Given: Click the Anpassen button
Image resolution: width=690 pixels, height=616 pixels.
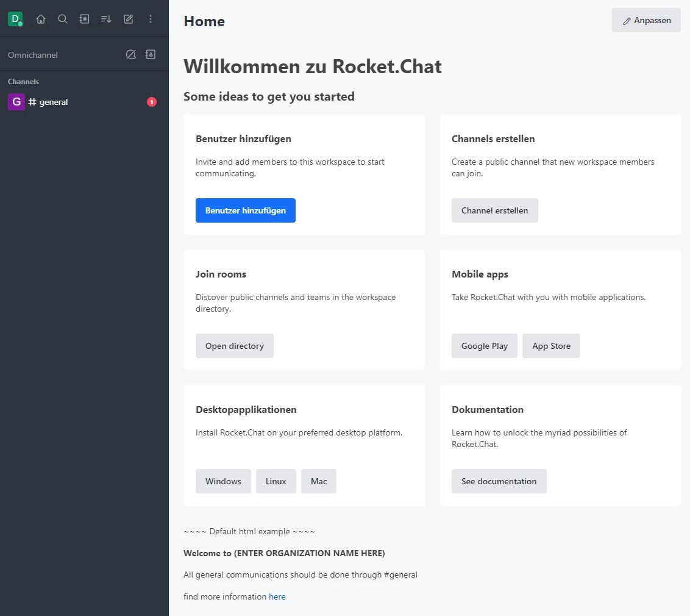Looking at the screenshot, I should coord(646,21).
